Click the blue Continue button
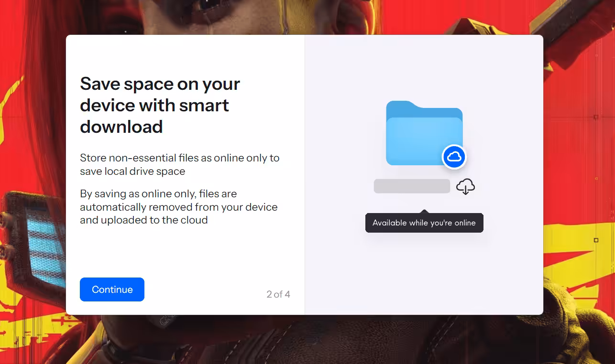This screenshot has width=615, height=364. coord(112,289)
